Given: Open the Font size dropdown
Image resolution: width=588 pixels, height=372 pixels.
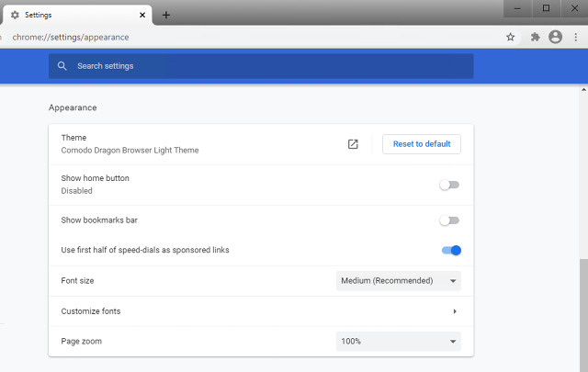Looking at the screenshot, I should pos(398,281).
